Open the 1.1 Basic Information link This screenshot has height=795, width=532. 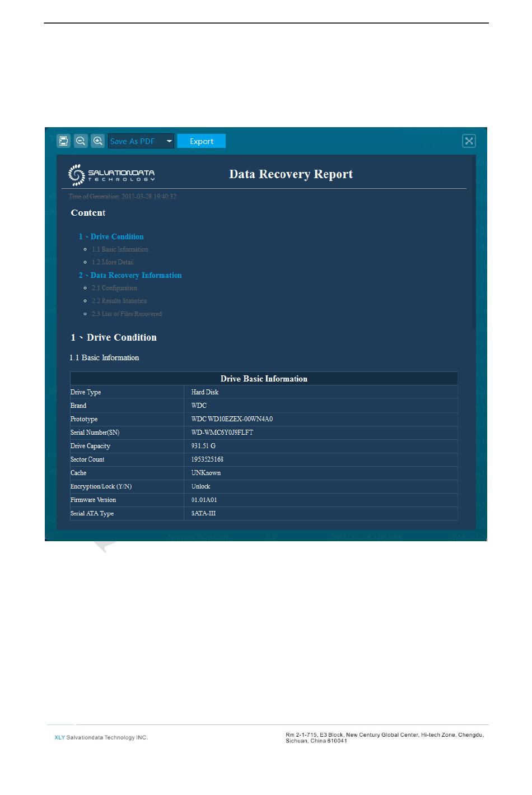(120, 249)
